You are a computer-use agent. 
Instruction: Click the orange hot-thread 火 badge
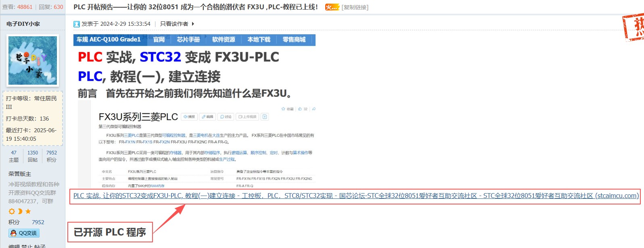click(x=332, y=7)
